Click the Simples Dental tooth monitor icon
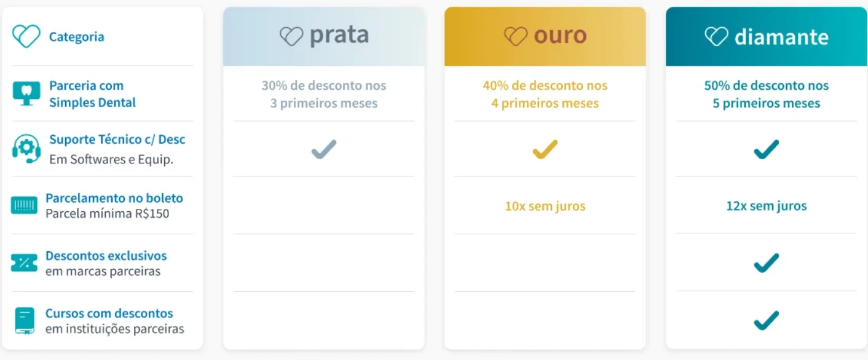This screenshot has height=360, width=868. 26,94
